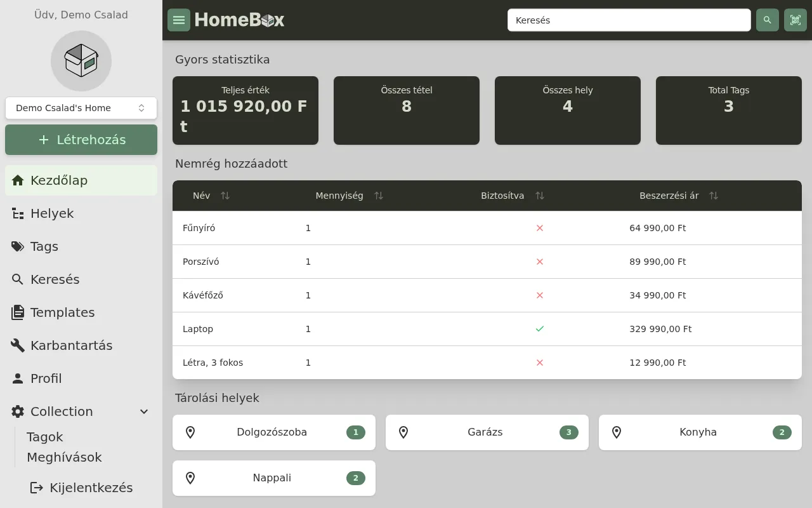Click the Létrehozás create button
The image size is (812, 508).
[x=81, y=140]
